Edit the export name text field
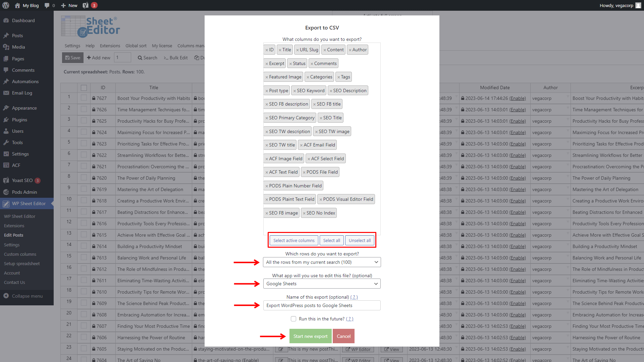This screenshot has height=362, width=644. click(x=321, y=305)
